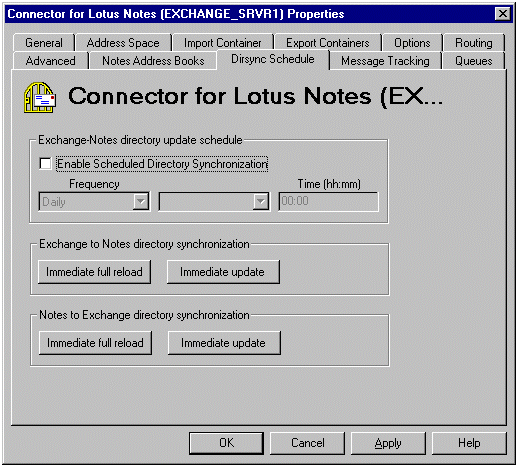Screen dimensions: 519x467
Task: Go to the Export Containers tab
Action: (328, 43)
